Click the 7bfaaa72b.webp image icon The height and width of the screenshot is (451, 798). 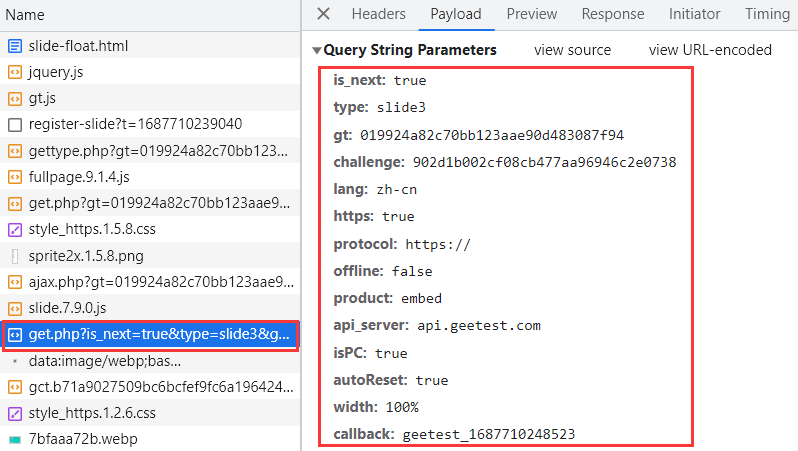pos(15,439)
